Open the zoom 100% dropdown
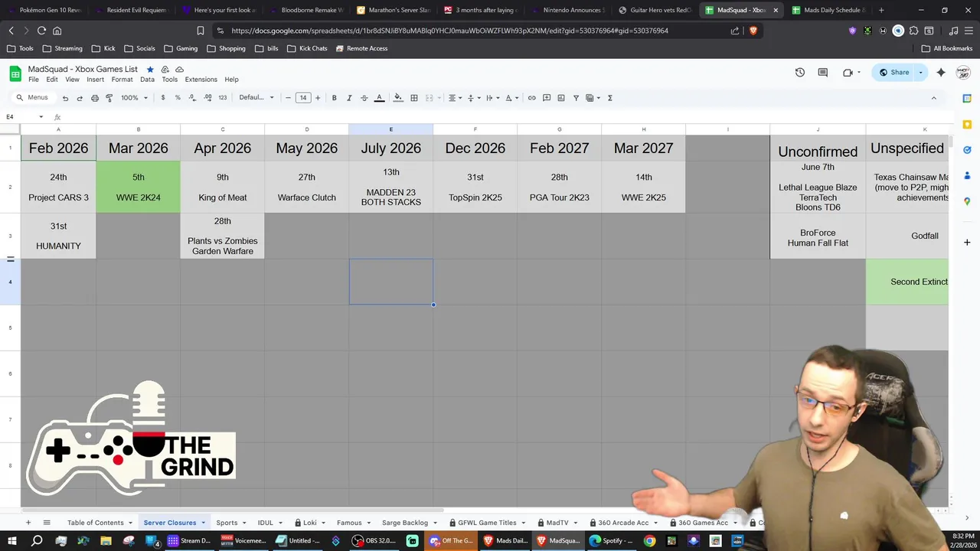This screenshot has height=551, width=980. [134, 98]
